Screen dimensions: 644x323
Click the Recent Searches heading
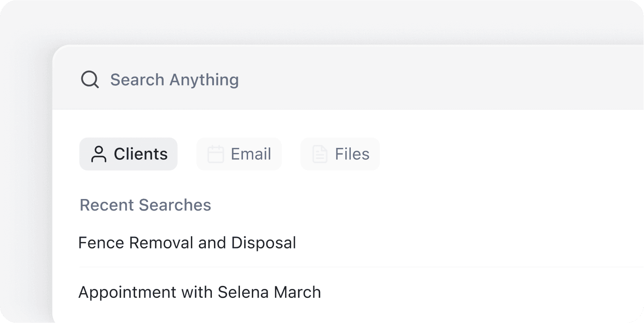145,205
